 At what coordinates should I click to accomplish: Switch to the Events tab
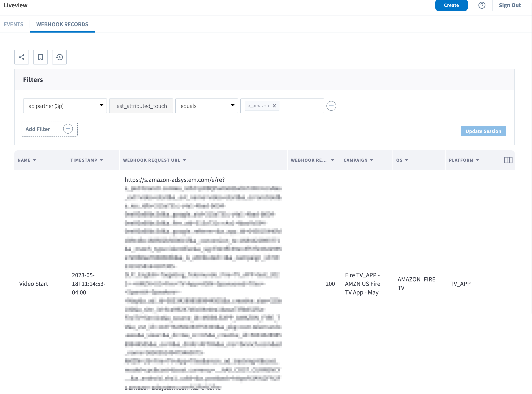[x=14, y=24]
